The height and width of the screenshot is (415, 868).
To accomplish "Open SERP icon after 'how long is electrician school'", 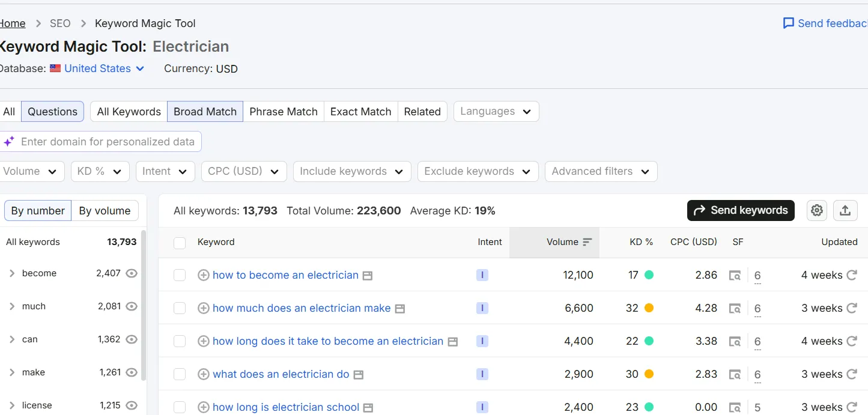I will (x=368, y=408).
